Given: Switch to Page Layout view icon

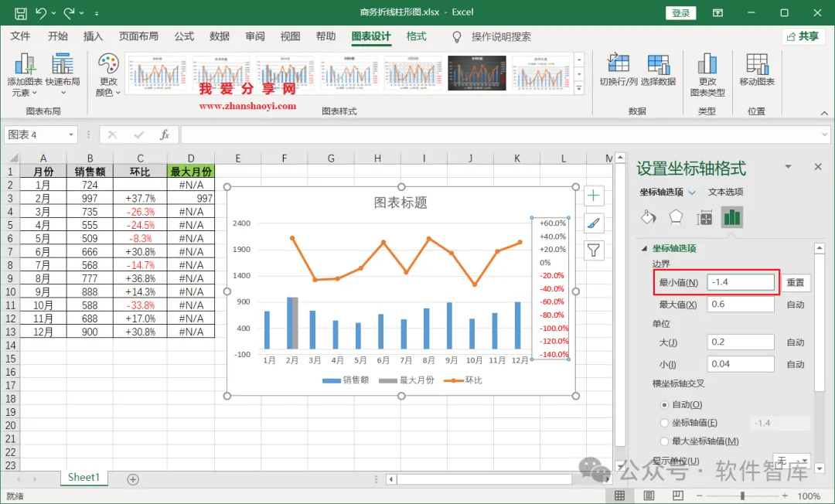Looking at the screenshot, I should coord(649,495).
